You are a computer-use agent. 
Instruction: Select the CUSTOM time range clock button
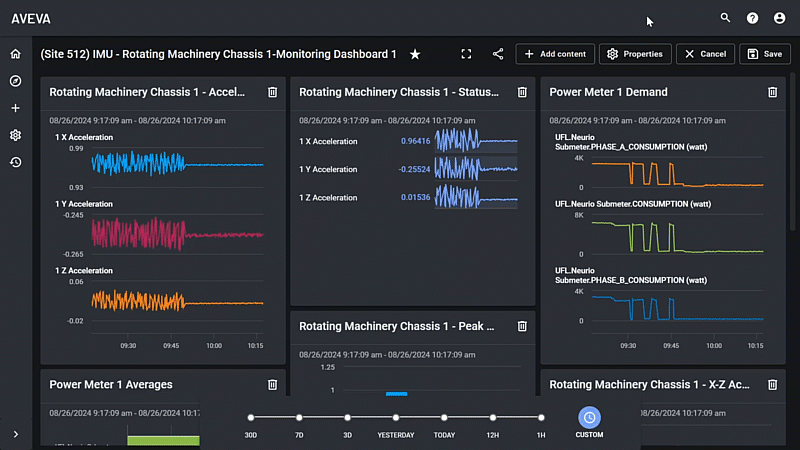pyautogui.click(x=589, y=418)
